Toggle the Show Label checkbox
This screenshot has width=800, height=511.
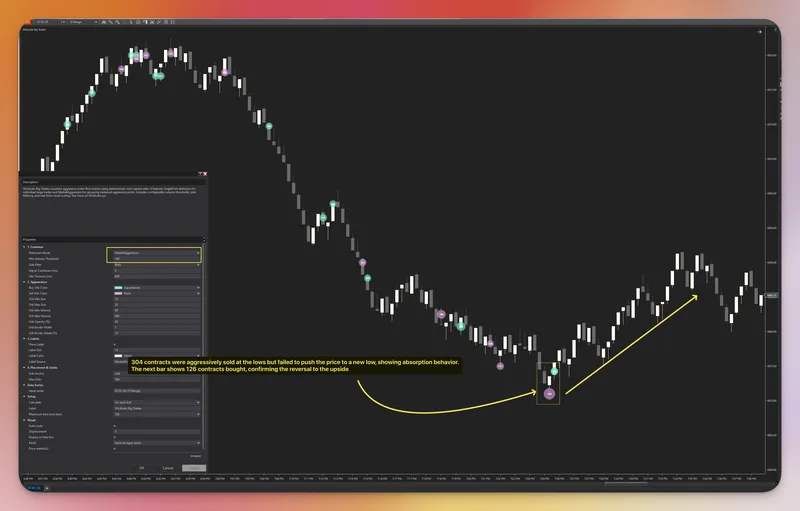tap(114, 344)
